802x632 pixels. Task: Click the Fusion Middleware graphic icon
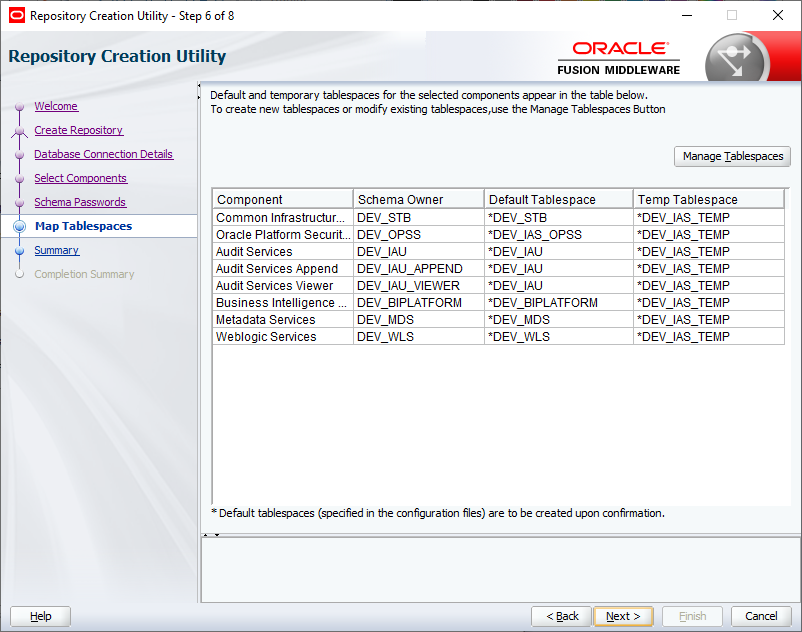pos(737,55)
